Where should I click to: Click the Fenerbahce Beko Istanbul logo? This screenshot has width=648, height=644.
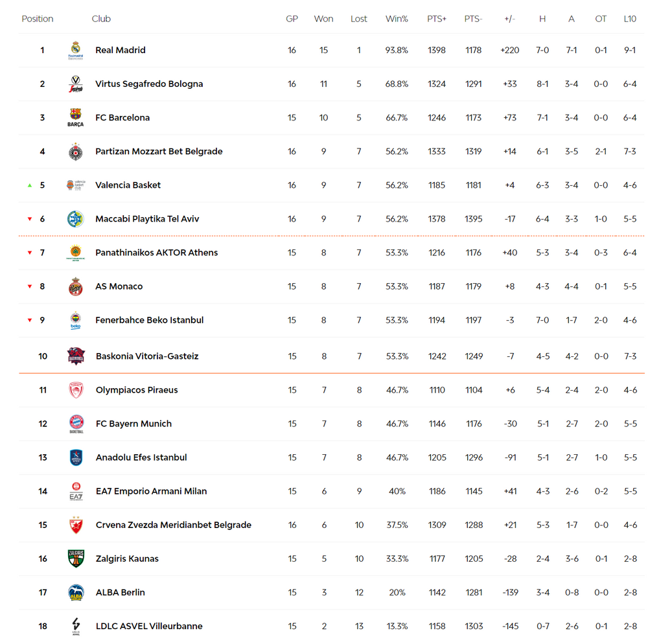pyautogui.click(x=76, y=320)
